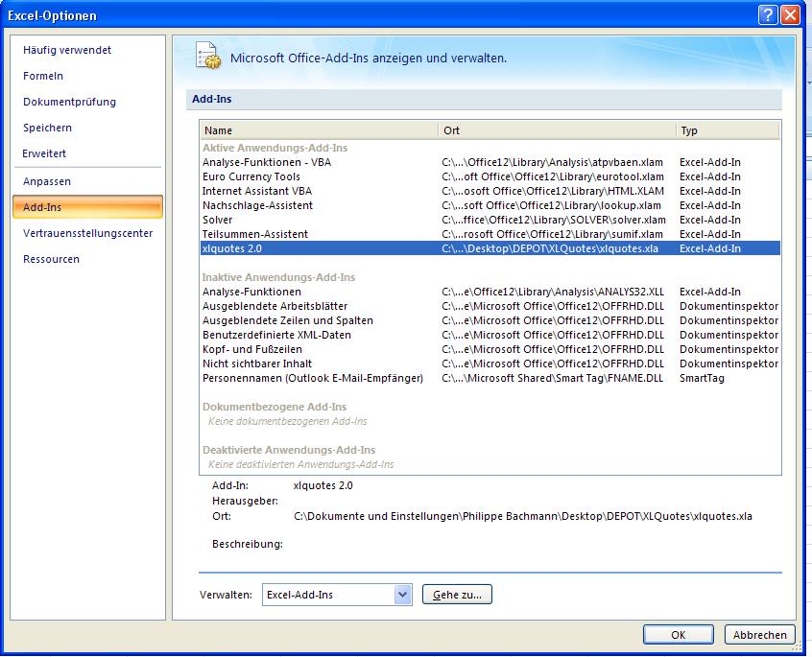The height and width of the screenshot is (657, 812).
Task: Open the Verwalten dropdown list
Action: click(x=402, y=595)
